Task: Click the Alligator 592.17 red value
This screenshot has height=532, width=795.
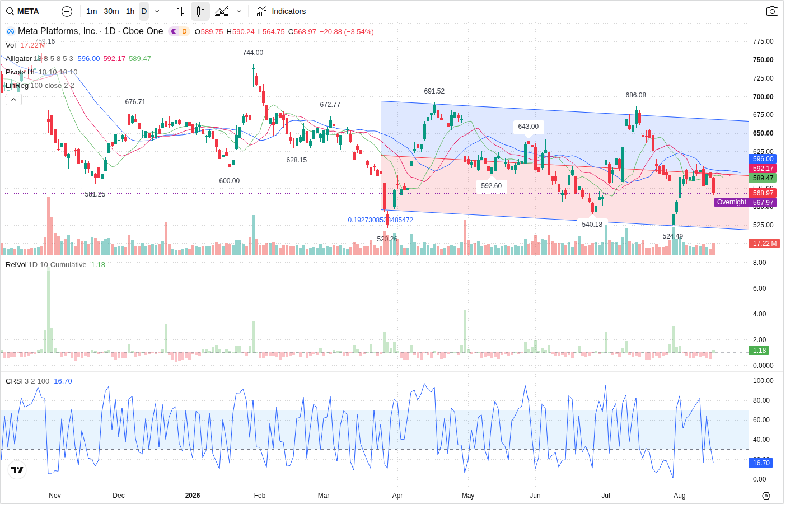Action: (x=114, y=59)
